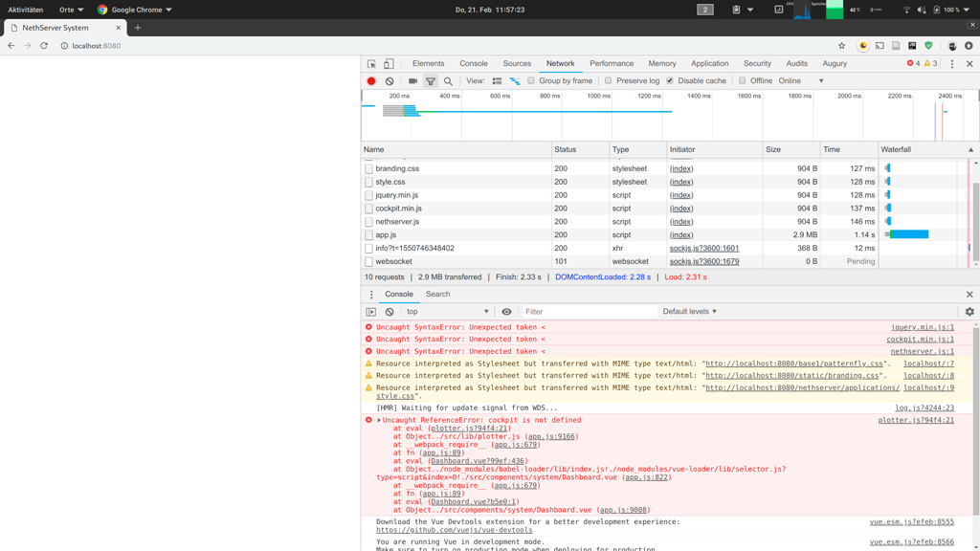980x551 pixels.
Task: Open the Default levels dropdown
Action: coord(687,311)
